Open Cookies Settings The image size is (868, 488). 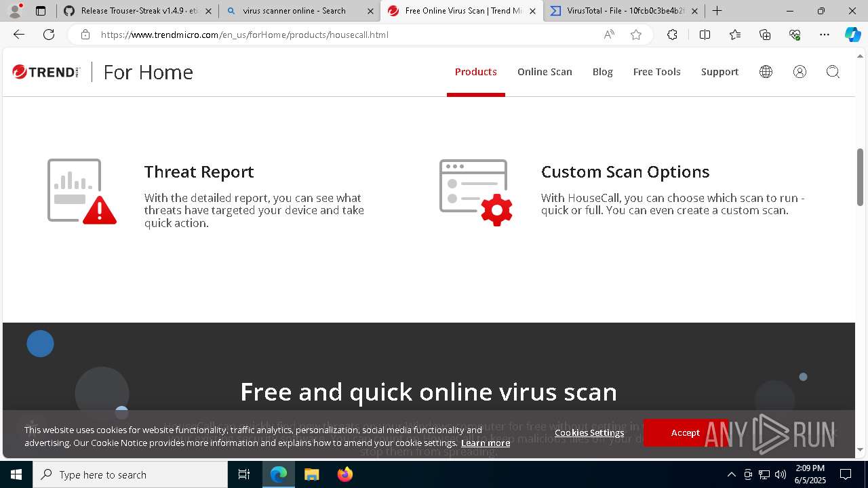click(x=589, y=432)
